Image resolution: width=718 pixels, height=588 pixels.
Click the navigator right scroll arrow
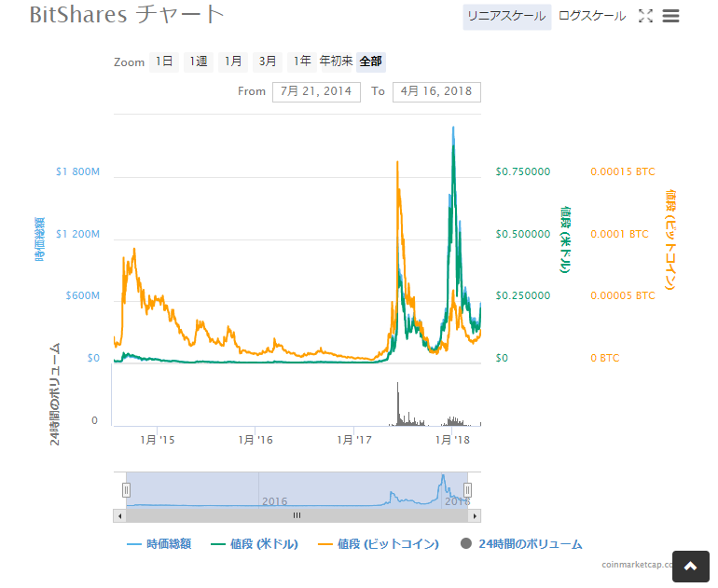click(x=475, y=516)
